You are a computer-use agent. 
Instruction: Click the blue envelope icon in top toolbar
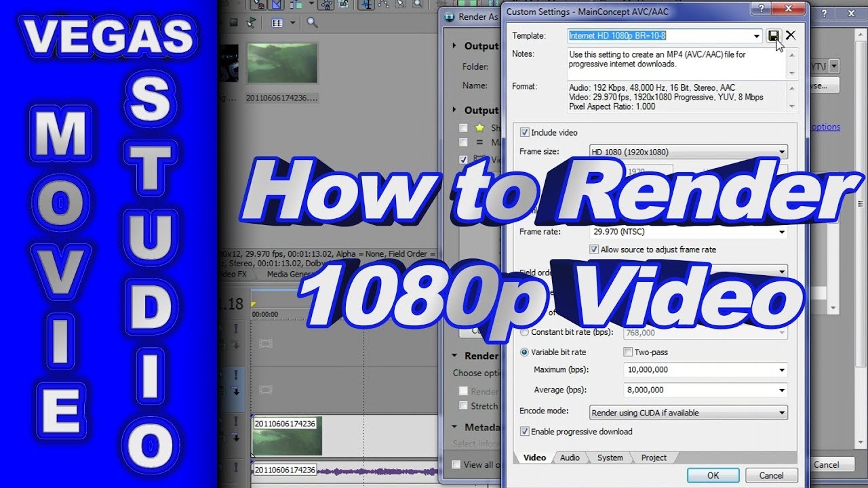tap(277, 4)
